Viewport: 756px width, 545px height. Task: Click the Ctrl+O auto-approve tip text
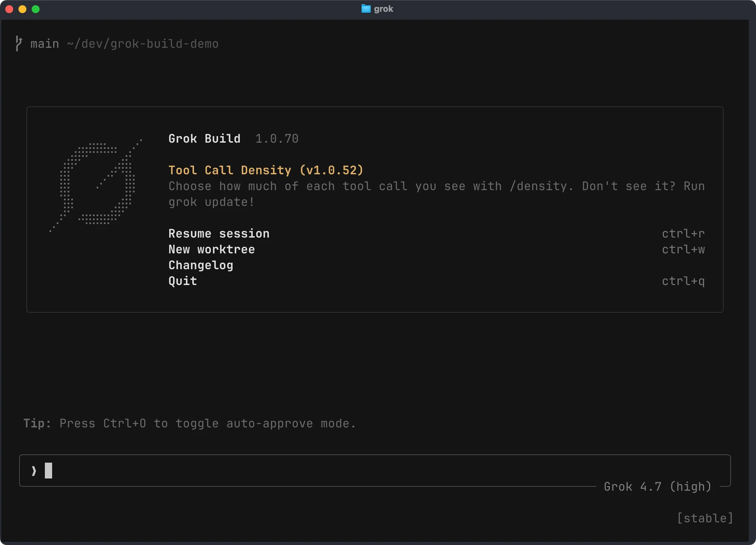[190, 423]
